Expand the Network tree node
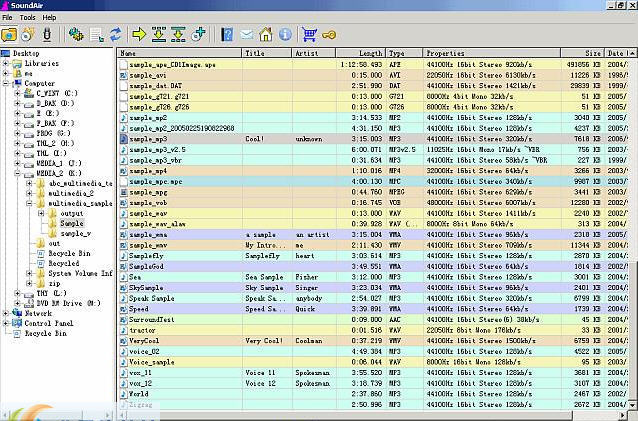The height and width of the screenshot is (421, 638). (x=6, y=313)
